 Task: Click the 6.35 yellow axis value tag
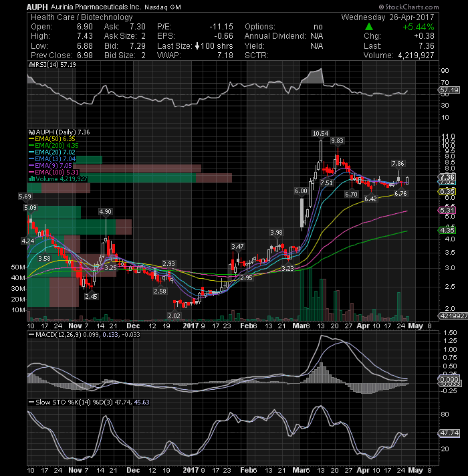(x=447, y=192)
